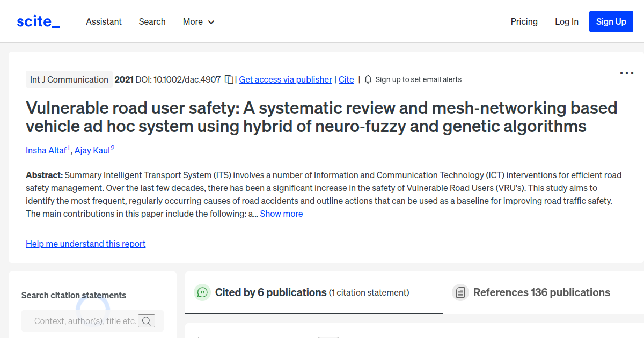Click the green quote icon on Cited by tab
This screenshot has height=338, width=644.
coord(201,292)
